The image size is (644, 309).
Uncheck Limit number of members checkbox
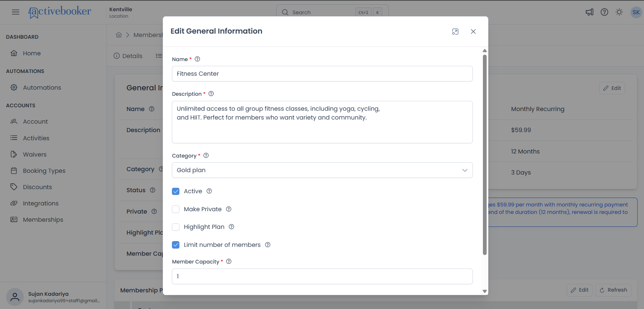tap(176, 245)
